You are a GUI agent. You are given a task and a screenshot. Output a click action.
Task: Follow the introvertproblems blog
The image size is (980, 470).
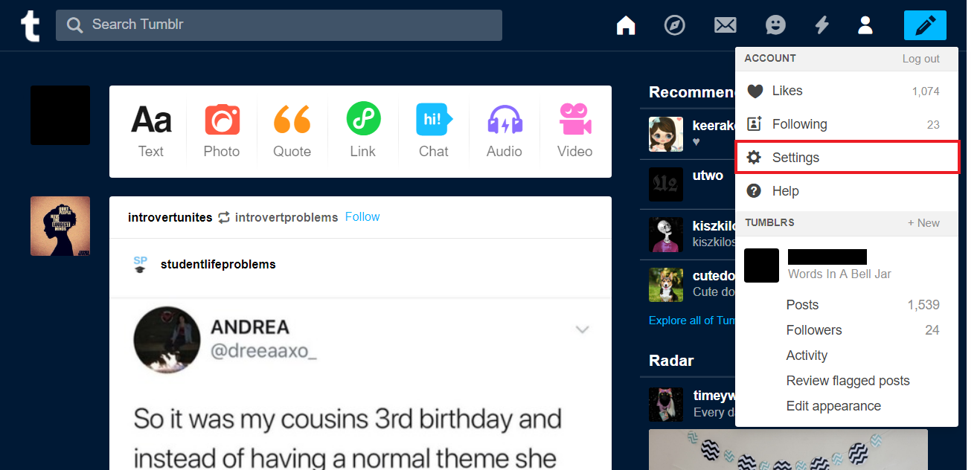[362, 216]
